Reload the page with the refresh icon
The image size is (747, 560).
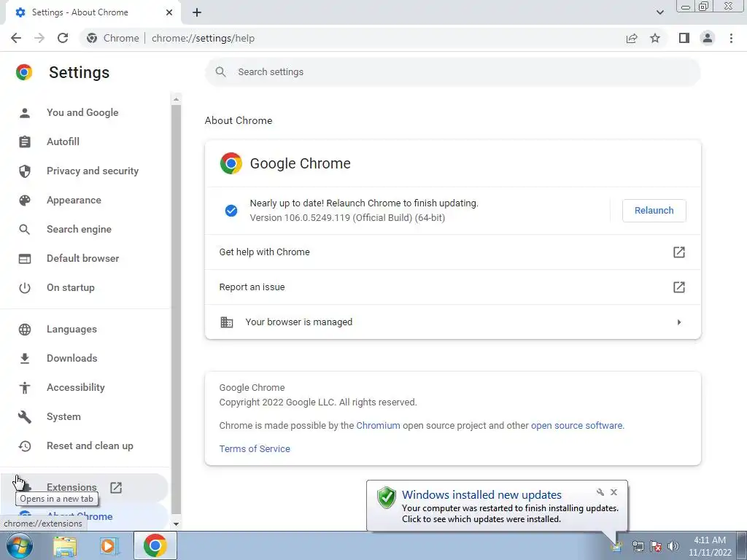pos(63,38)
